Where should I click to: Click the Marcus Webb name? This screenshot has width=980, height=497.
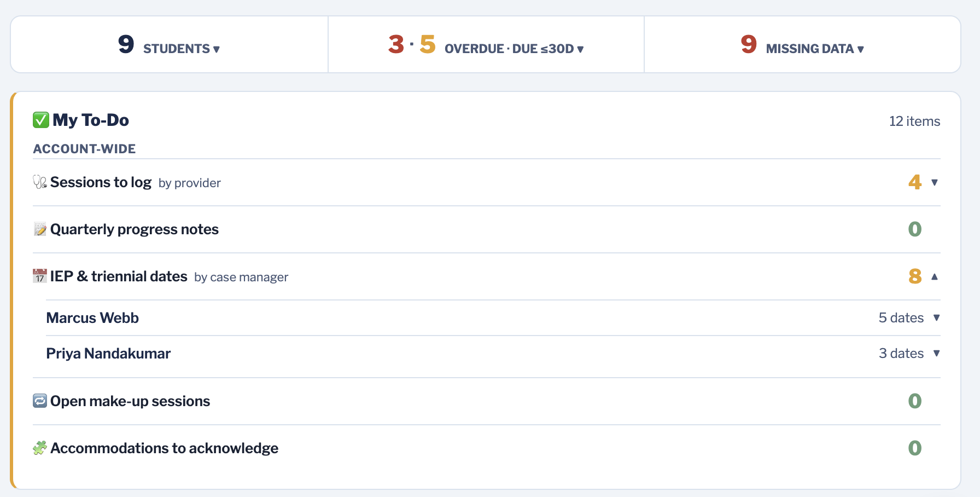coord(92,318)
